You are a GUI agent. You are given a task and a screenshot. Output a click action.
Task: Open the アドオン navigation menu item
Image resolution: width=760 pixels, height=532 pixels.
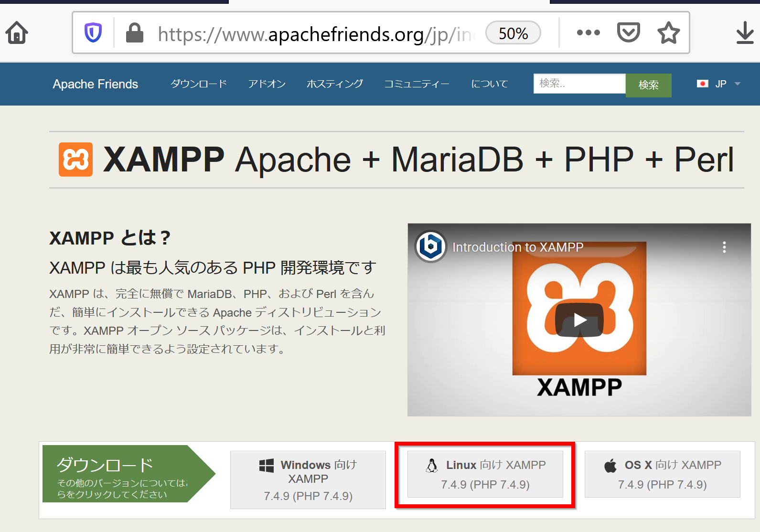267,84
